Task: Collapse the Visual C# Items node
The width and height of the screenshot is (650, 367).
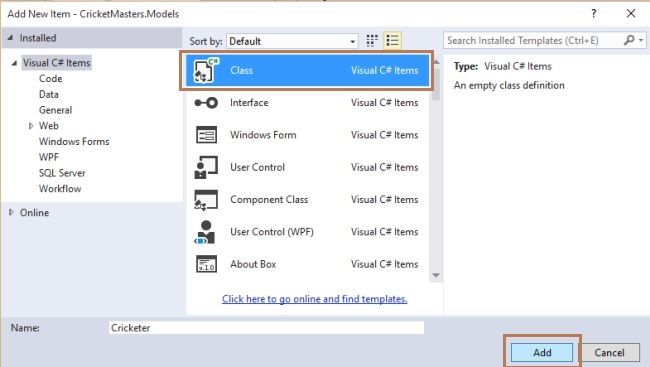Action: click(x=14, y=63)
